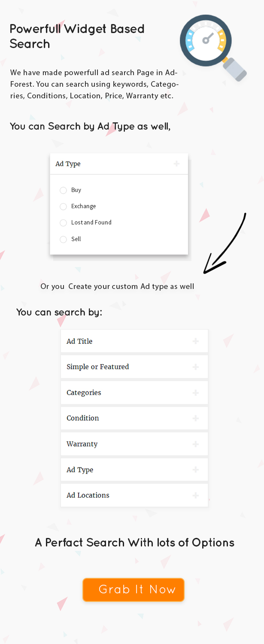This screenshot has width=264, height=644.
Task: Click the plus icon on Categories row
Action: point(196,393)
